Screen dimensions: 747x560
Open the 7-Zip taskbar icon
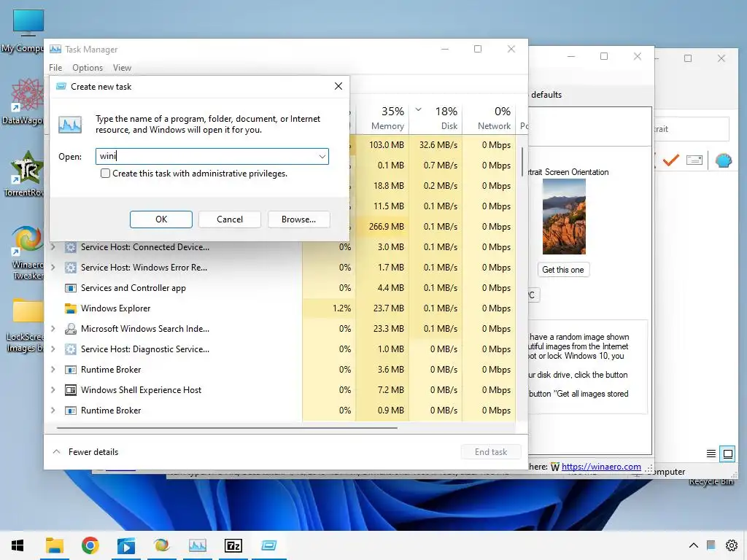(233, 545)
